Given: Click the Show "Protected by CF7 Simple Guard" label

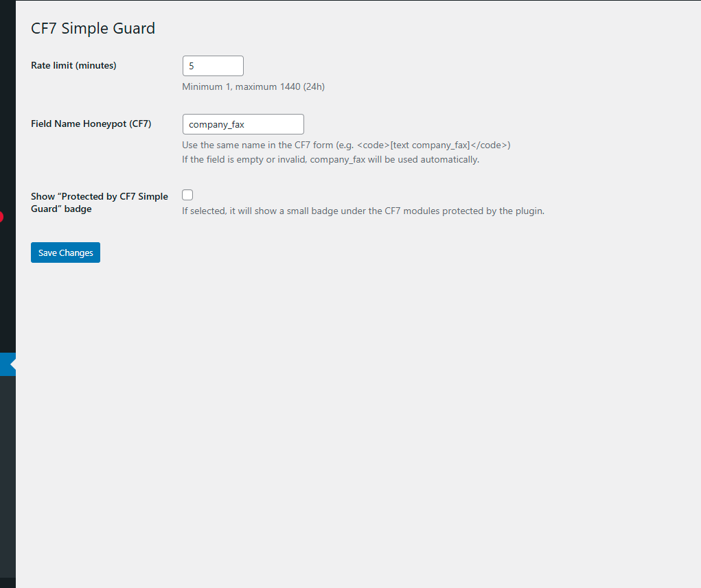Looking at the screenshot, I should click(x=99, y=202).
